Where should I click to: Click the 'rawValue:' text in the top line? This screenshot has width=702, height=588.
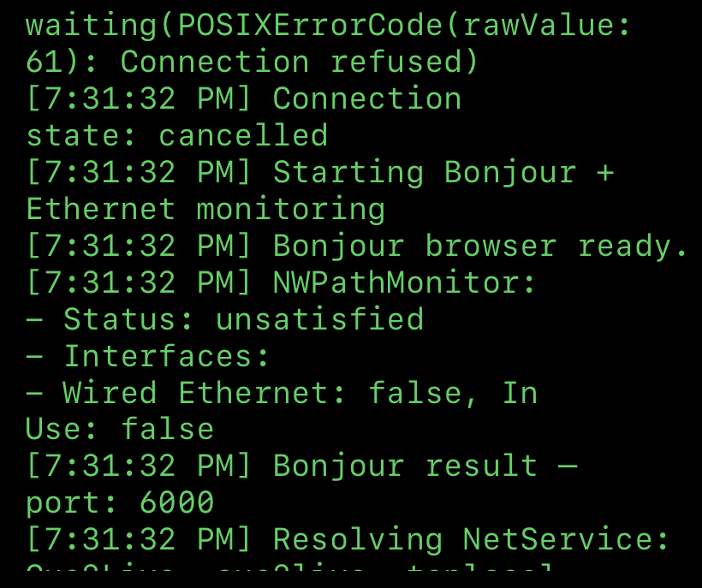point(547,25)
